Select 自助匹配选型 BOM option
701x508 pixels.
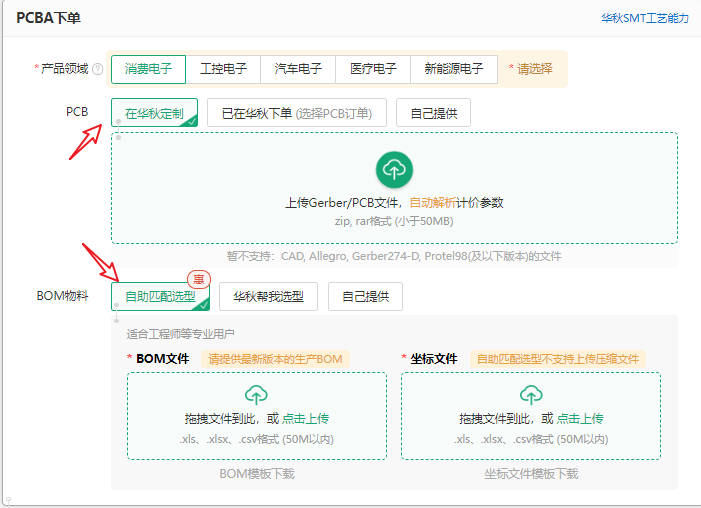tap(160, 297)
